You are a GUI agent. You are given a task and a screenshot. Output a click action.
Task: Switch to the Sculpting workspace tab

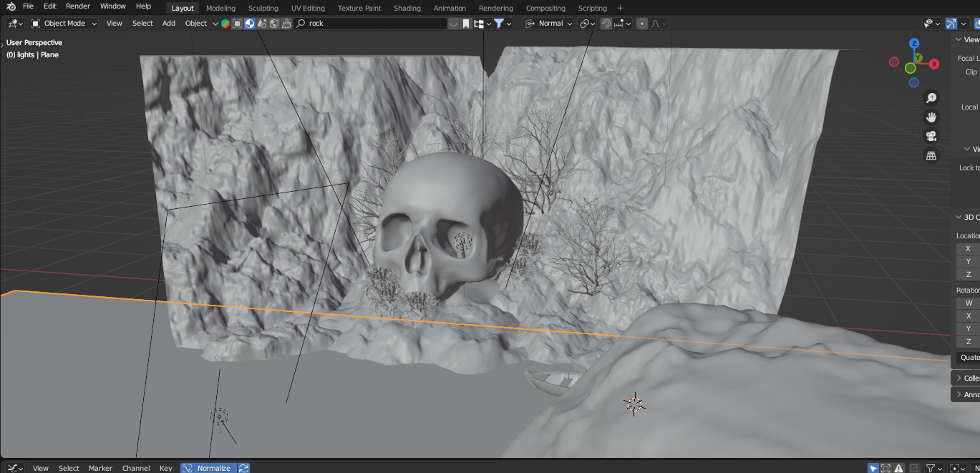pos(263,8)
